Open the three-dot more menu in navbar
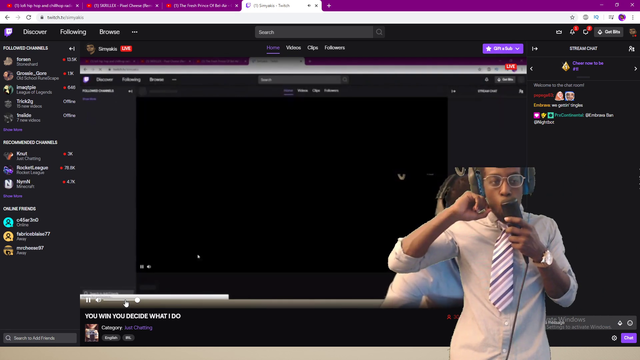Viewport: 640px width, 360px height. 134,32
